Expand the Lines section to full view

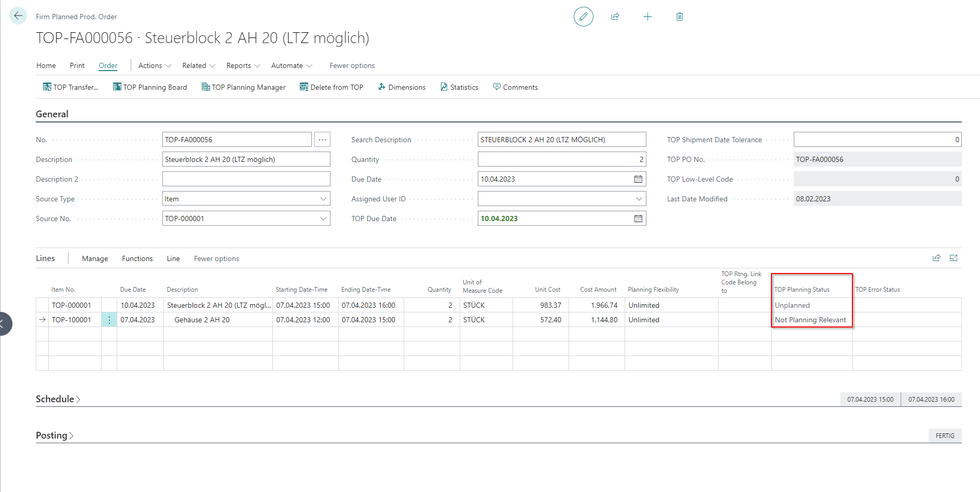pyautogui.click(x=954, y=258)
